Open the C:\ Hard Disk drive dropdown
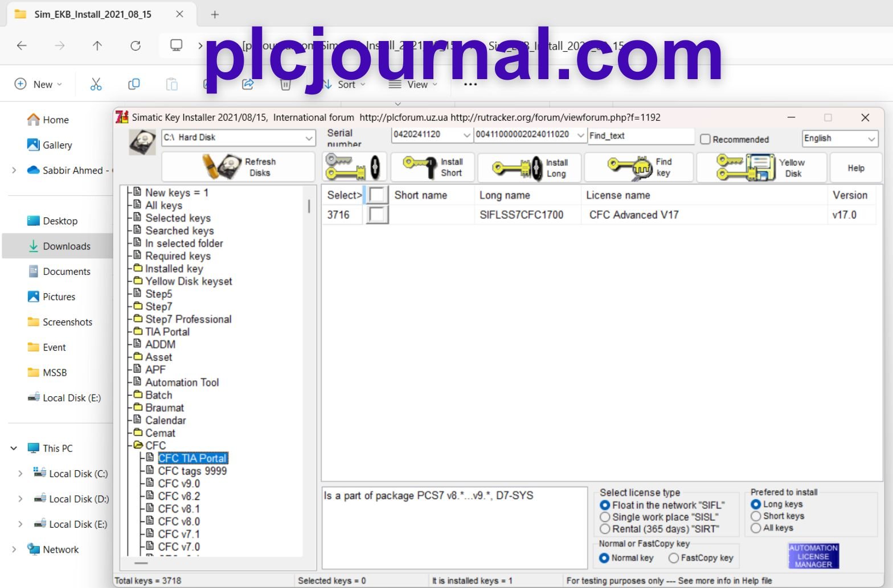The height and width of the screenshot is (588, 893). [x=238, y=138]
